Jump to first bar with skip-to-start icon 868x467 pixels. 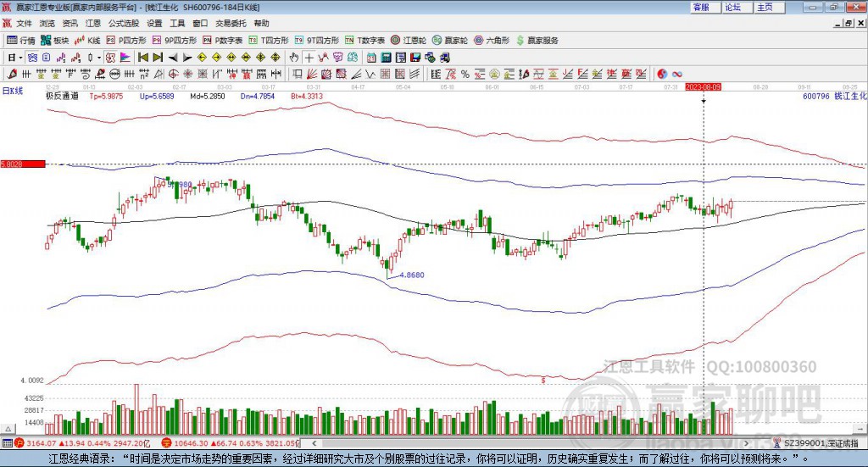(x=143, y=58)
